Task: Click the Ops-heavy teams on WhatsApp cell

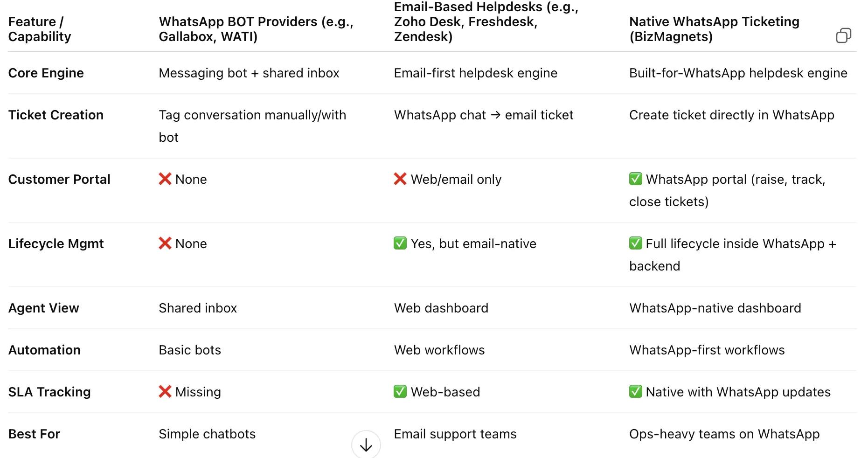Action: (x=724, y=434)
